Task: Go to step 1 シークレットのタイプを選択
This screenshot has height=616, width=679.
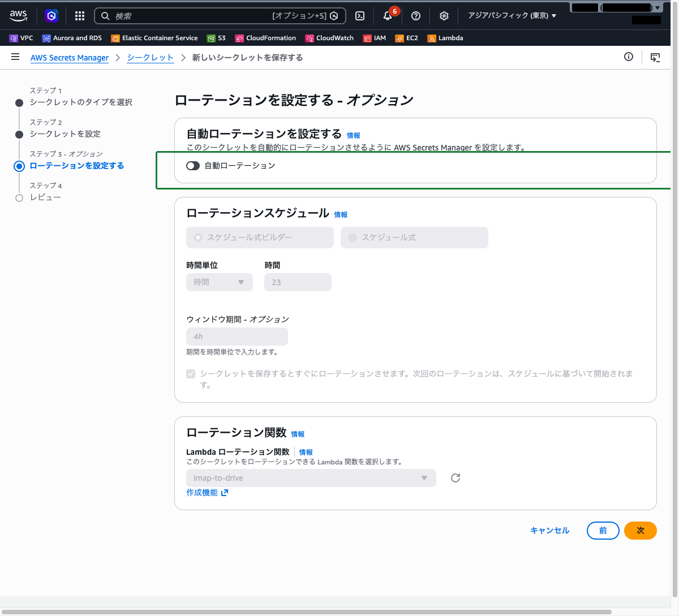Action: pos(81,102)
